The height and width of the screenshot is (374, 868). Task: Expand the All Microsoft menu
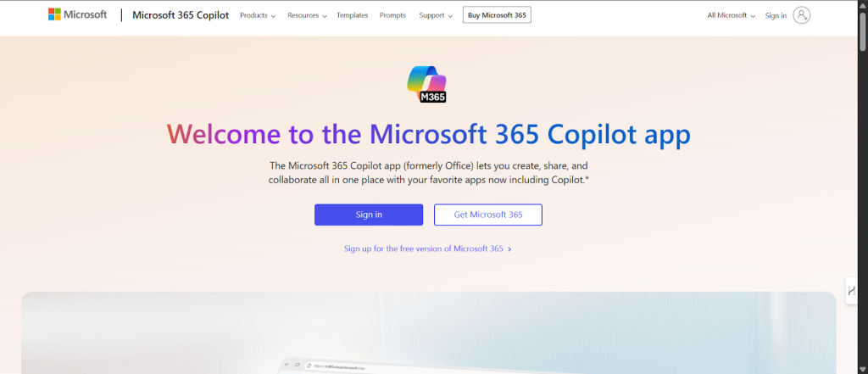[731, 15]
